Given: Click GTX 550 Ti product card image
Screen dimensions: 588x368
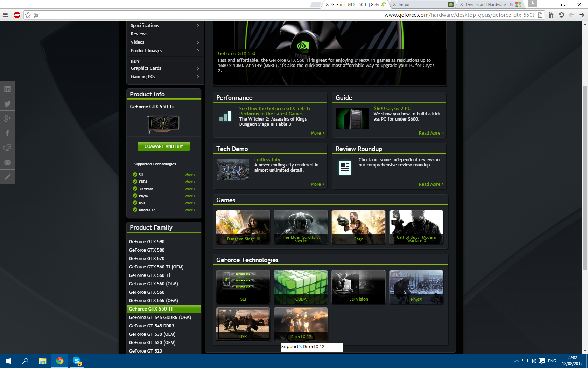Looking at the screenshot, I should 163,124.
